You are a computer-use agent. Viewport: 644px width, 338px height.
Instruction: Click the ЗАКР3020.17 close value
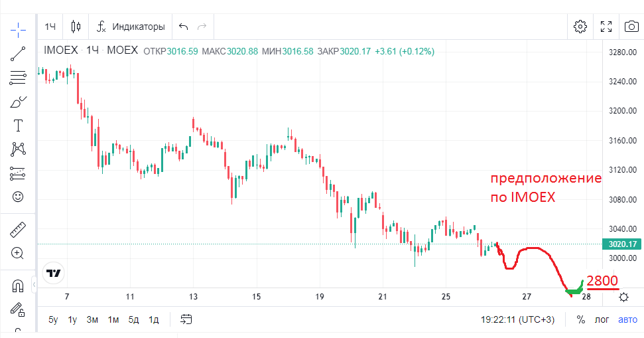(x=344, y=51)
